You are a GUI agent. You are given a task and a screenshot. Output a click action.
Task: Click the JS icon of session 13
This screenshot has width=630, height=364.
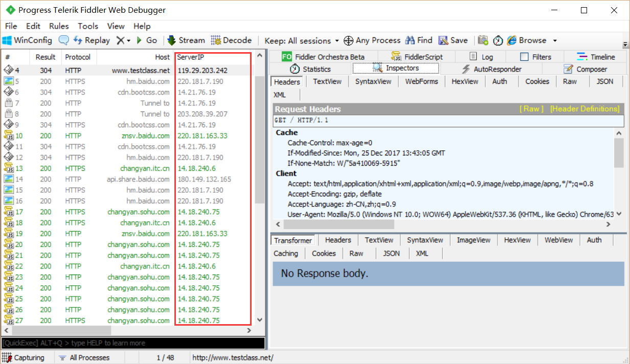[x=9, y=168]
